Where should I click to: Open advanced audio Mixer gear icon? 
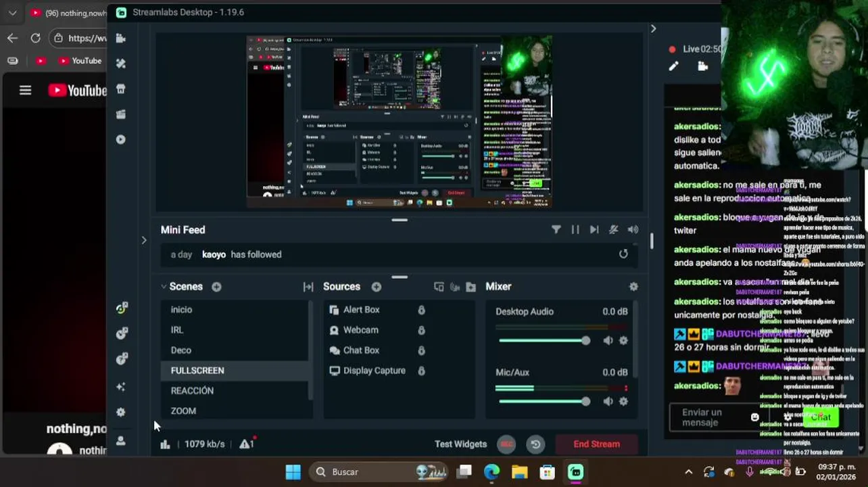(x=633, y=287)
